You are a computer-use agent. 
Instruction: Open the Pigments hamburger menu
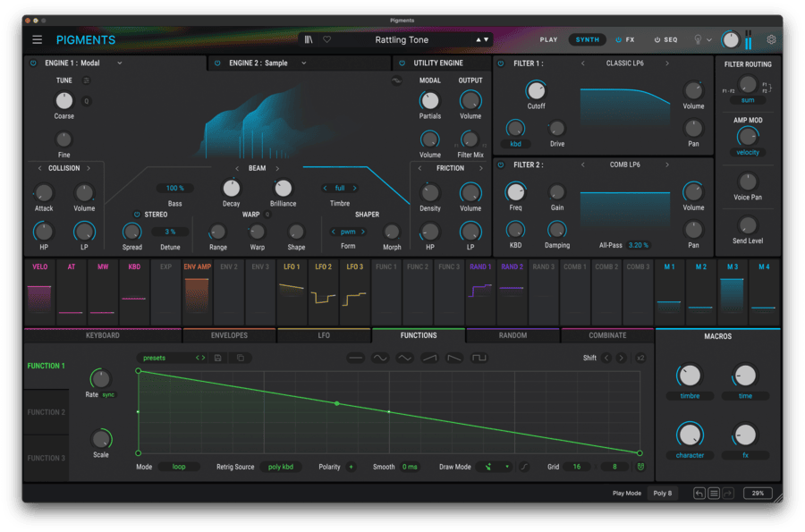point(37,39)
